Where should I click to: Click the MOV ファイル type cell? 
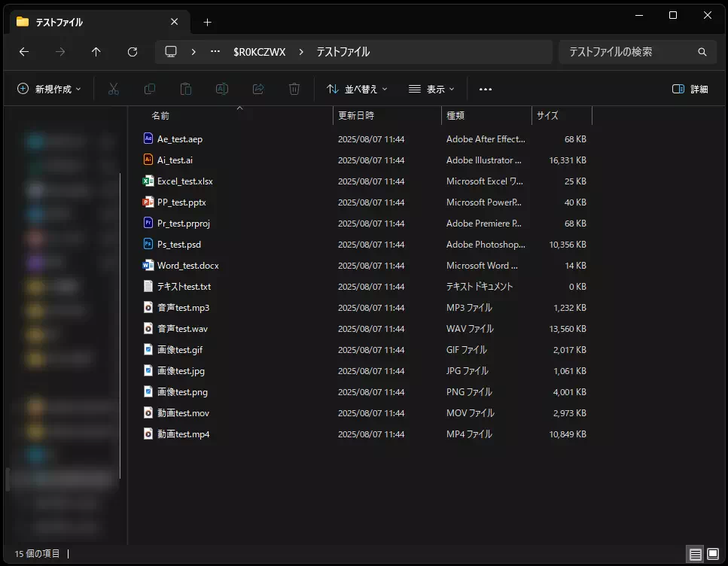(x=471, y=412)
